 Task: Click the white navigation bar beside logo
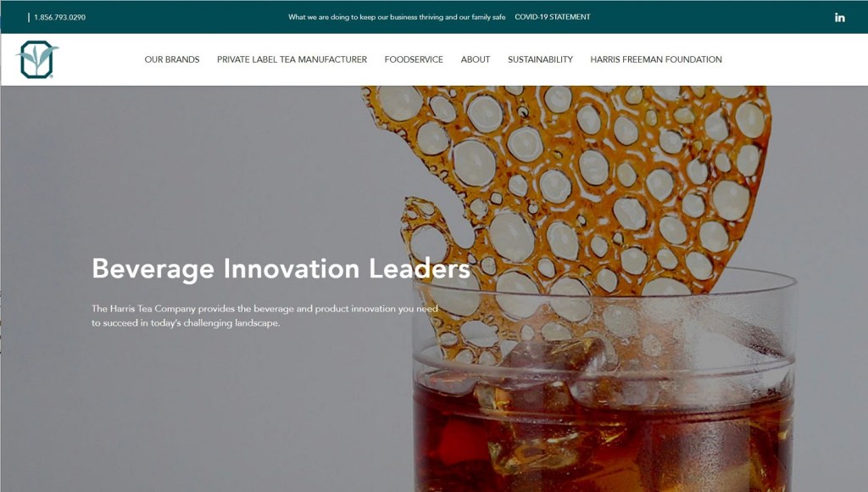pyautogui.click(x=100, y=59)
